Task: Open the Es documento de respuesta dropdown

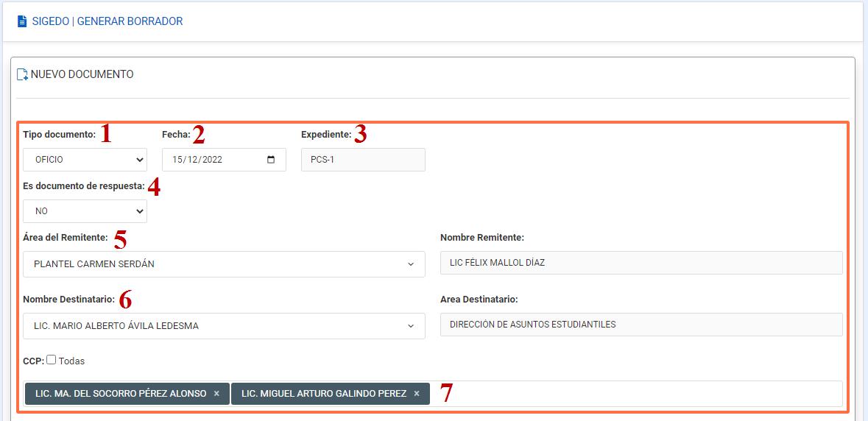Action: tap(85, 211)
